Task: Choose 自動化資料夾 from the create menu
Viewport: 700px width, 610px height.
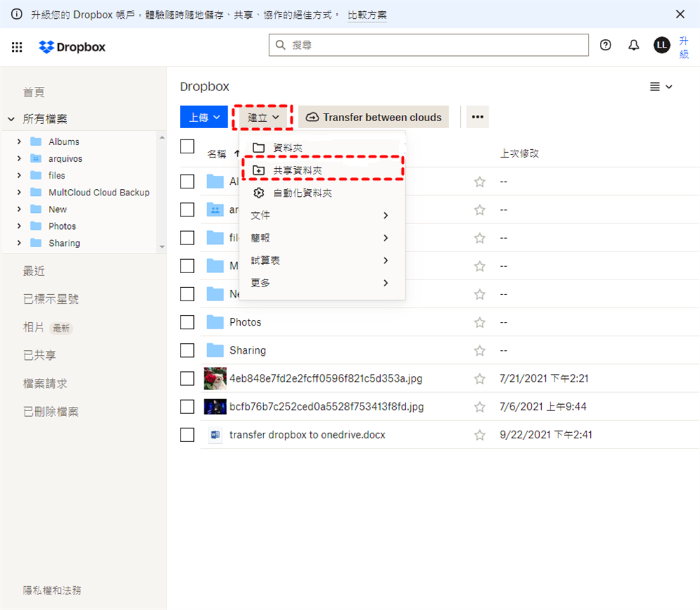Action: click(322, 193)
